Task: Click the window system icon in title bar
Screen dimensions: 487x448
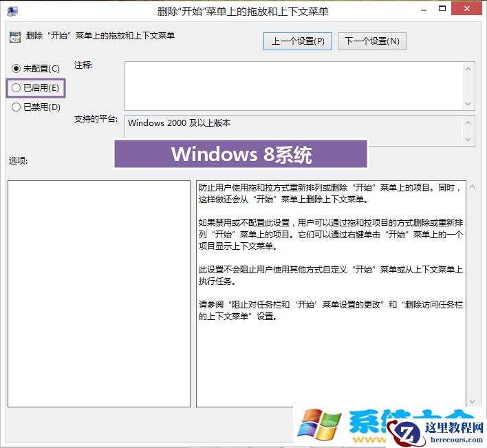Action: click(x=12, y=11)
